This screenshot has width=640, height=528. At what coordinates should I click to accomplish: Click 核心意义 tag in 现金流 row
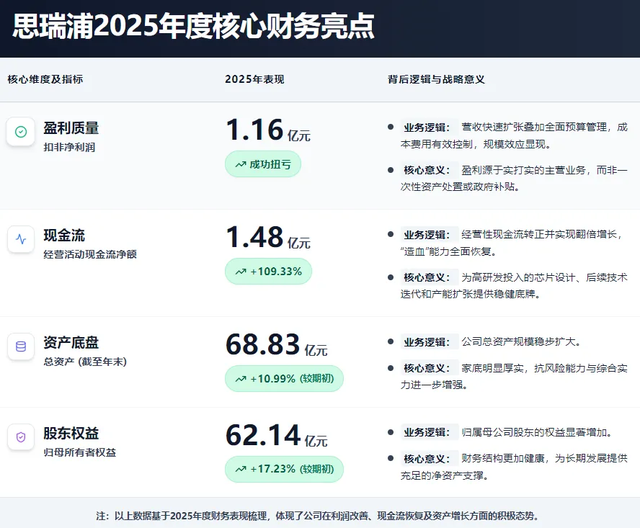coord(427,277)
